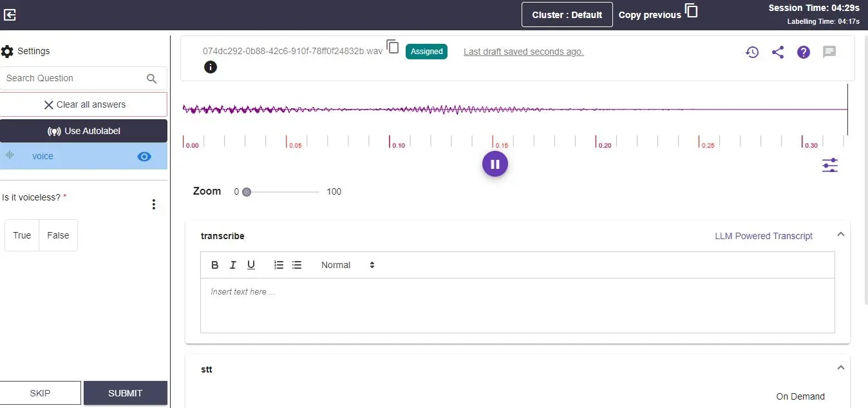The width and height of the screenshot is (868, 408).
Task: Select False for Is it voiceless
Action: tap(58, 235)
